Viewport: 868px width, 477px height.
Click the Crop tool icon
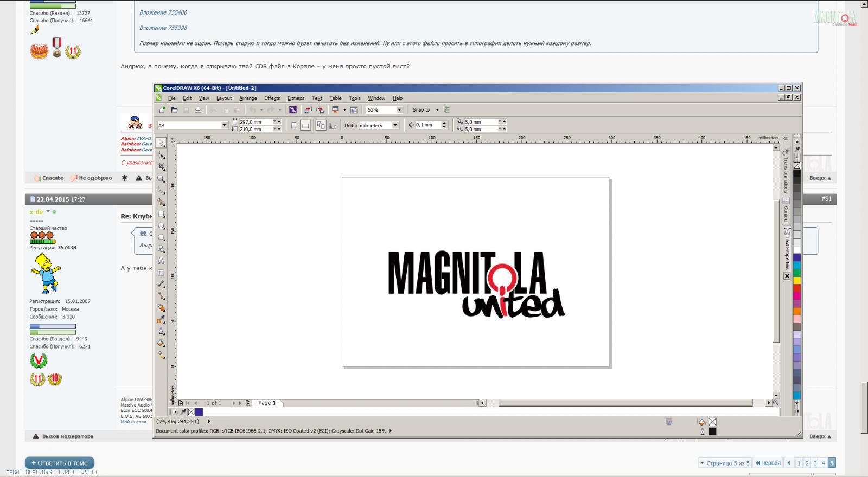161,166
